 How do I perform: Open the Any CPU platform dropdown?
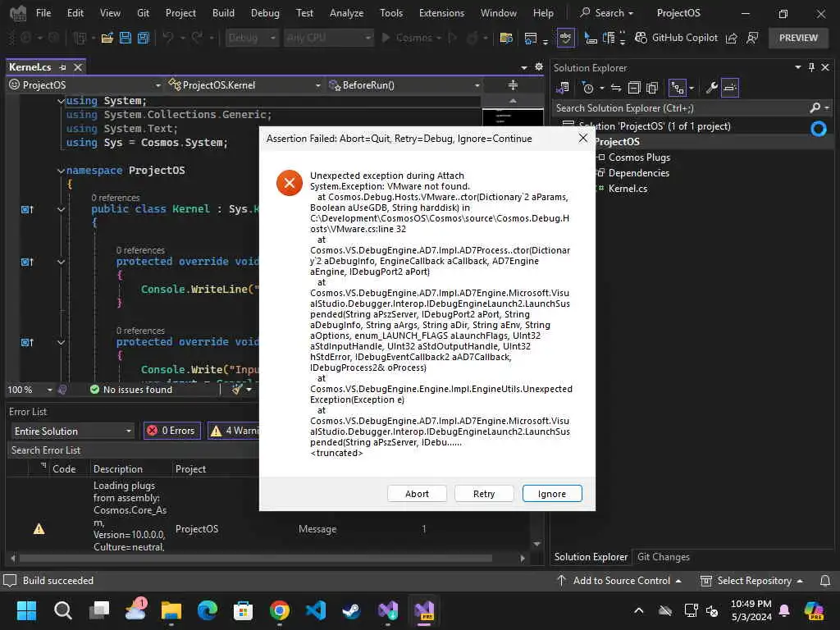pos(328,38)
